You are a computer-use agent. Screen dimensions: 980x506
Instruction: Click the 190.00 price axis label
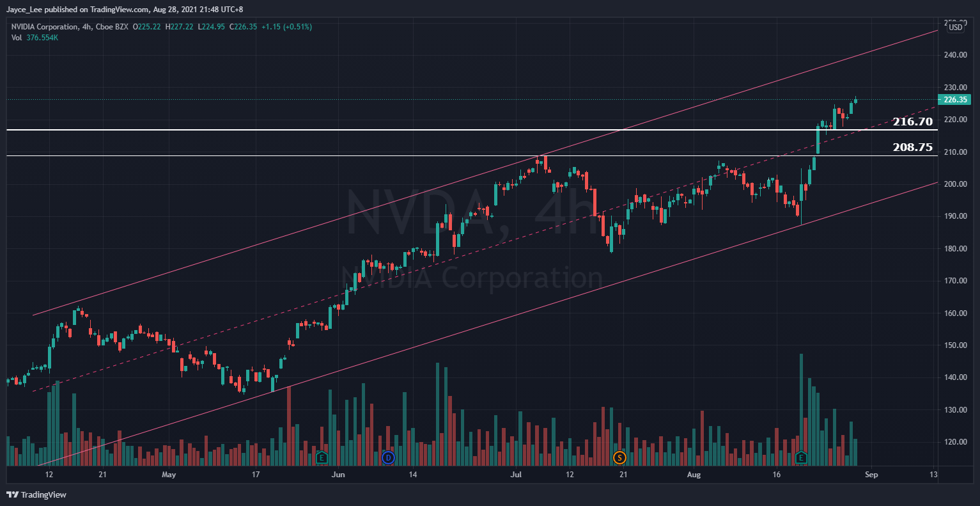pos(955,216)
